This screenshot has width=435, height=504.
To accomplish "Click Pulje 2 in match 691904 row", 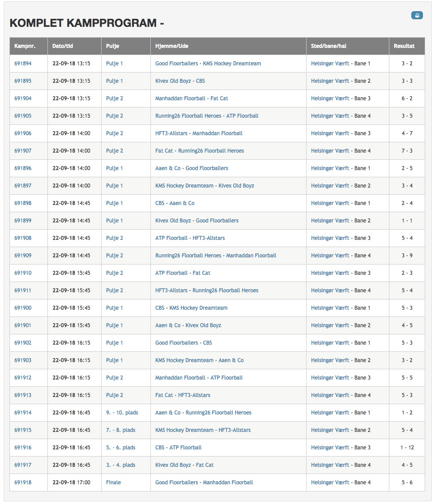I will [115, 98].
